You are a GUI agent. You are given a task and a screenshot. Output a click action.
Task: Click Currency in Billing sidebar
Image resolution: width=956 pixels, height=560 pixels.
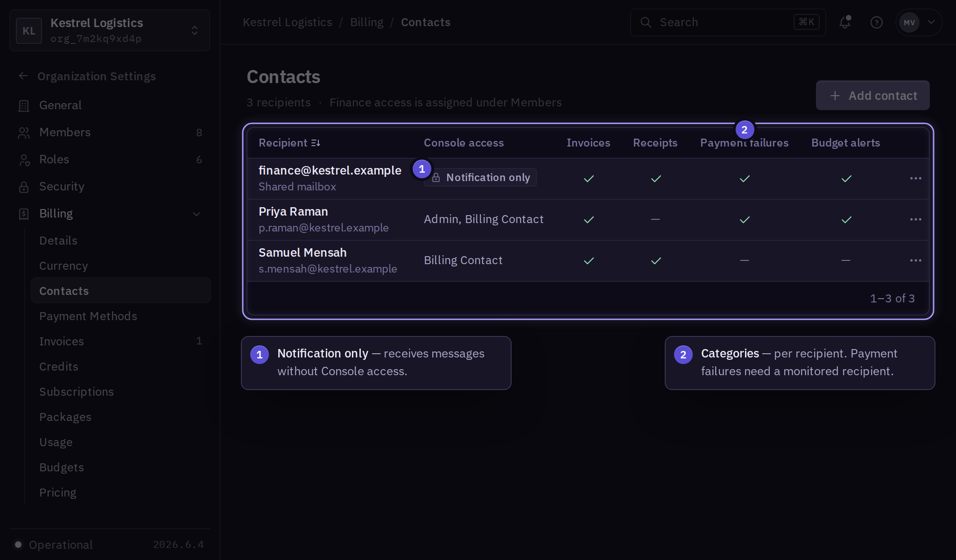click(120, 266)
